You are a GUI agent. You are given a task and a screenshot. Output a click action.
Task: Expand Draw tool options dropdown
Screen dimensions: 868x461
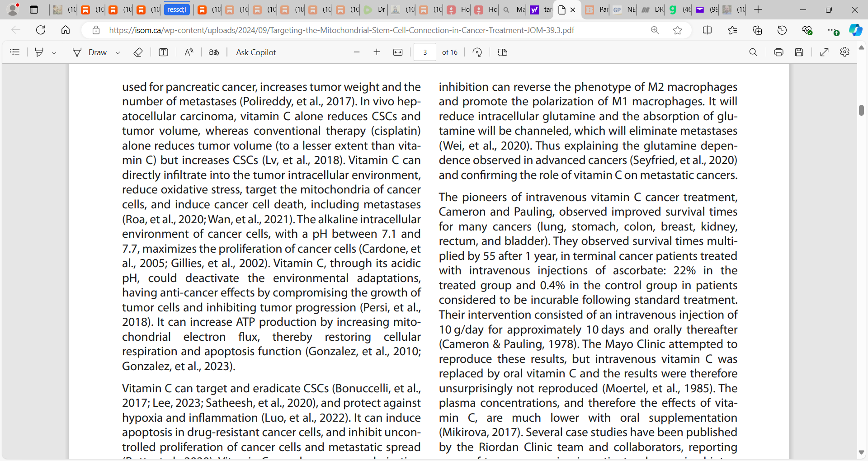[x=118, y=53]
